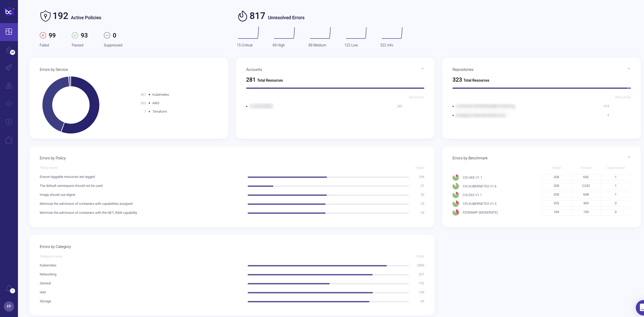Open the notifications bell icon
This screenshot has width=644, height=317.
click(x=9, y=289)
